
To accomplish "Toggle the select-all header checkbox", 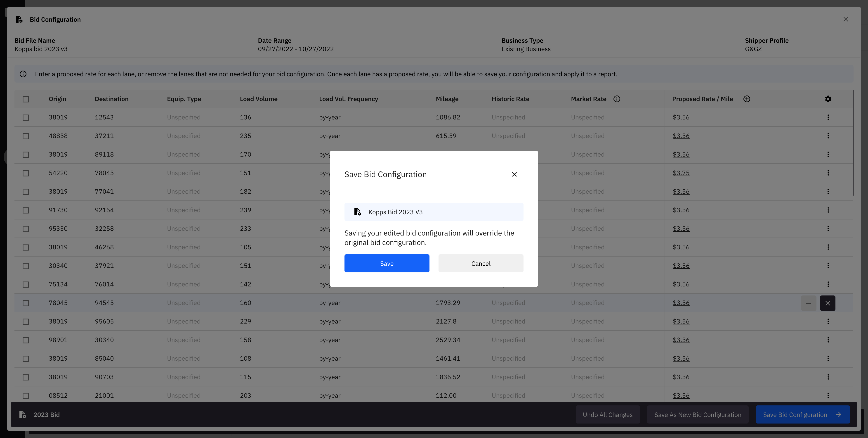I will point(26,99).
